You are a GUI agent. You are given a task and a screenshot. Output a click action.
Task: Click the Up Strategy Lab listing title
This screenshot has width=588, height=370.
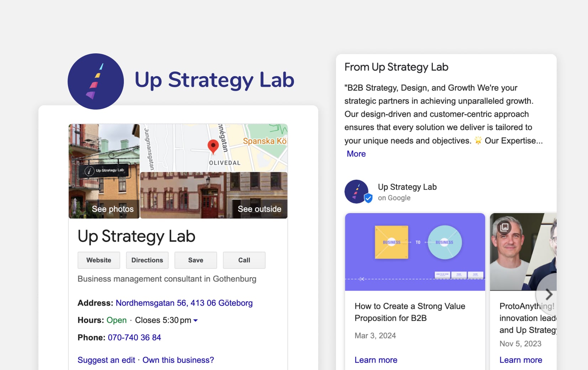tap(136, 236)
